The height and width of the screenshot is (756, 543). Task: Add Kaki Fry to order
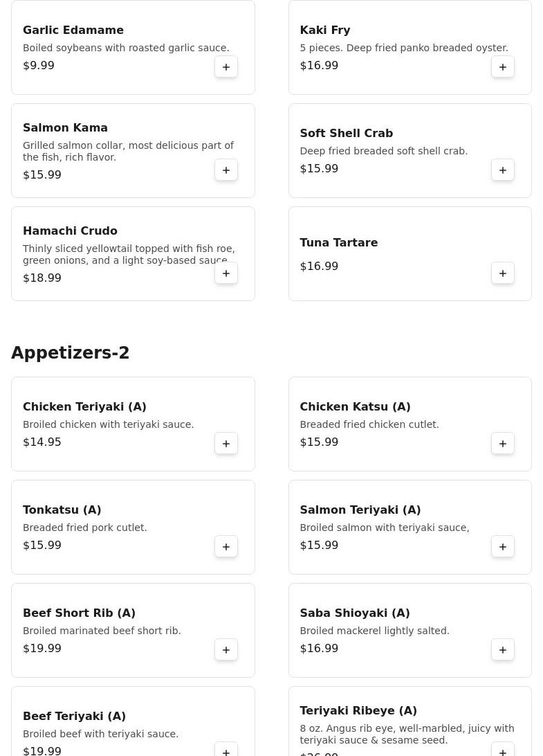[x=503, y=67]
